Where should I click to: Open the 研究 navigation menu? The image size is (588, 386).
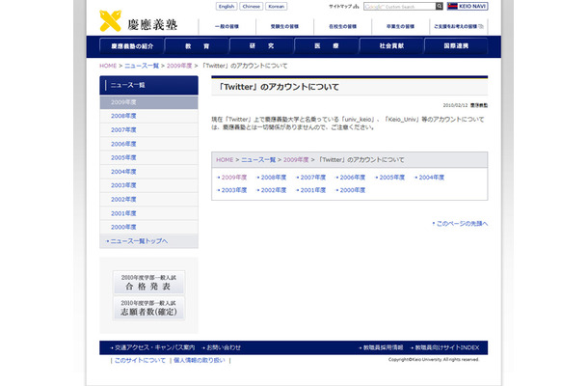pos(262,46)
